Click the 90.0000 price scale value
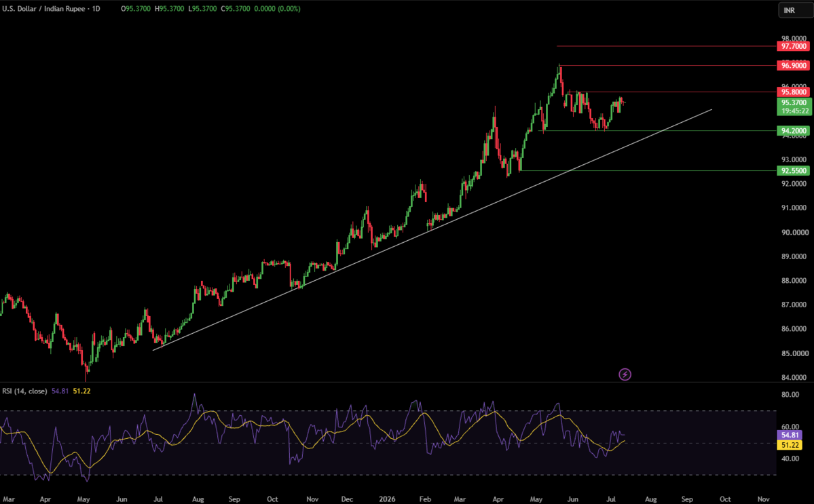 (x=794, y=232)
